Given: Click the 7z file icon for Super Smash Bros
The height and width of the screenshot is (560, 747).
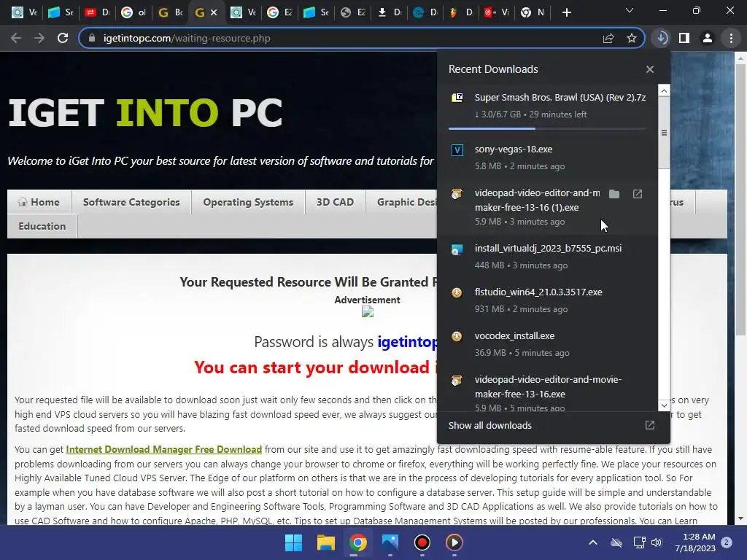Looking at the screenshot, I should [x=457, y=98].
